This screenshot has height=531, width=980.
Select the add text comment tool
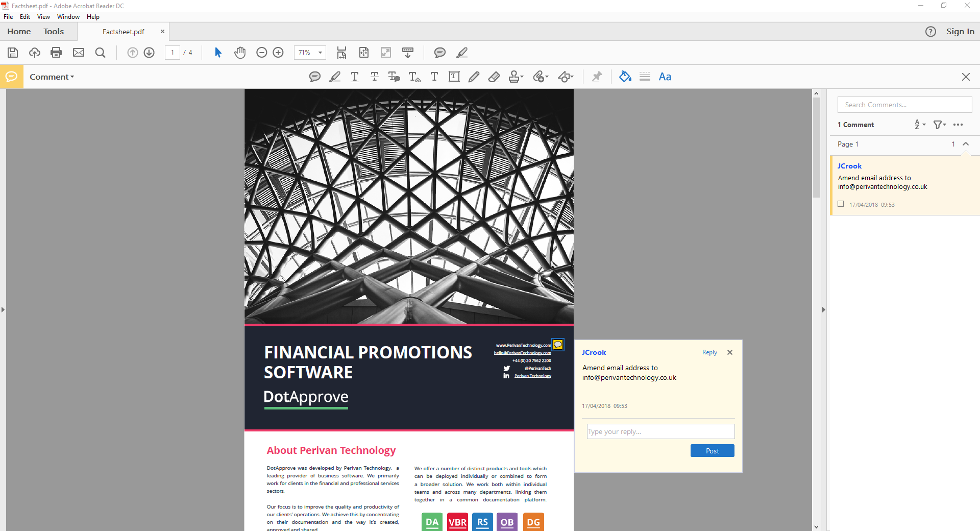(x=434, y=77)
